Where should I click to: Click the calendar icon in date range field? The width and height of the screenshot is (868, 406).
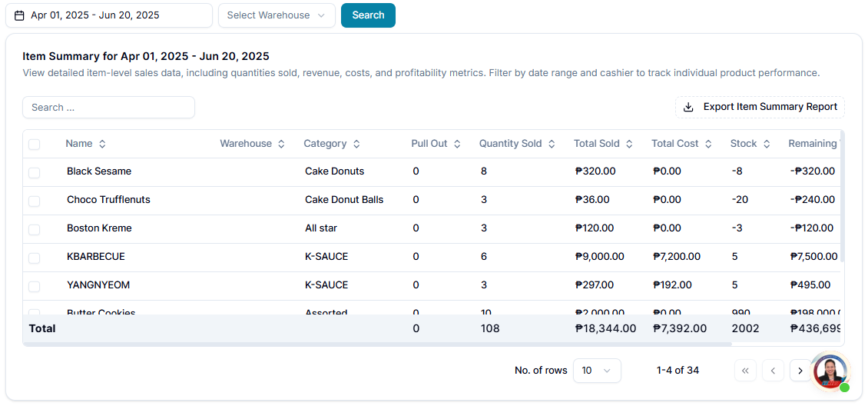coord(20,15)
